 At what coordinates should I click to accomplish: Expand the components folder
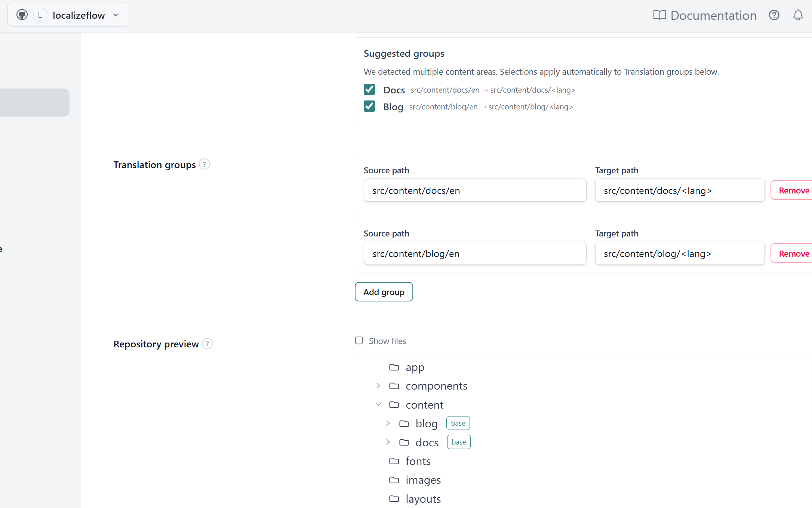tap(378, 385)
